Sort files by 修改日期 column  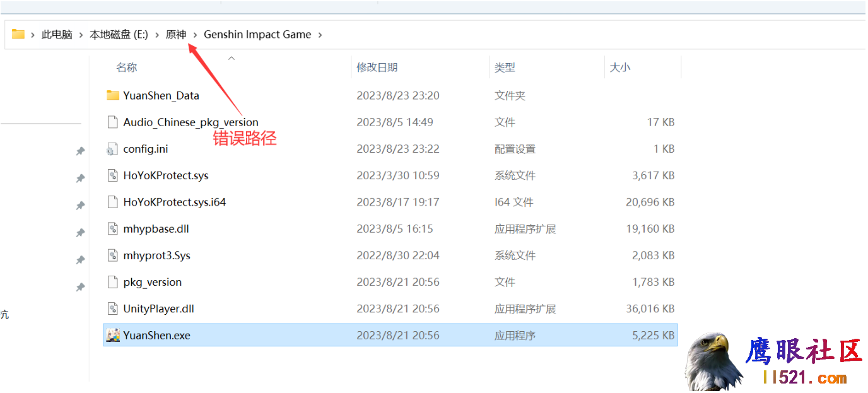point(377,67)
